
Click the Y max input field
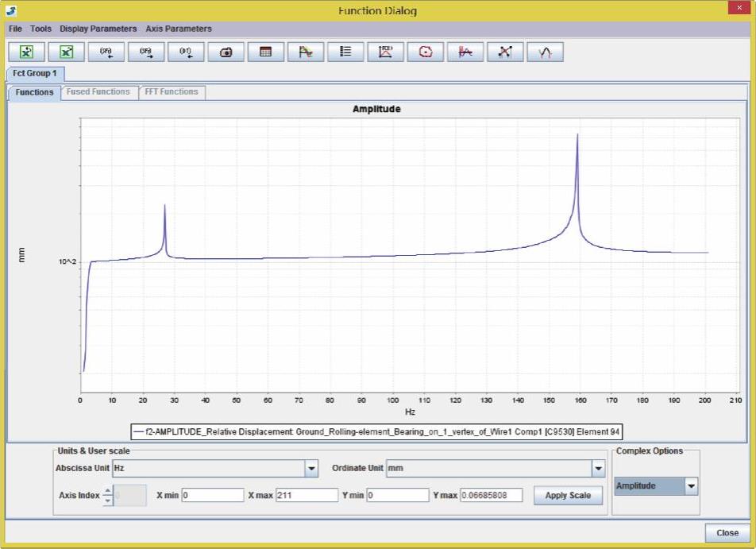click(491, 495)
